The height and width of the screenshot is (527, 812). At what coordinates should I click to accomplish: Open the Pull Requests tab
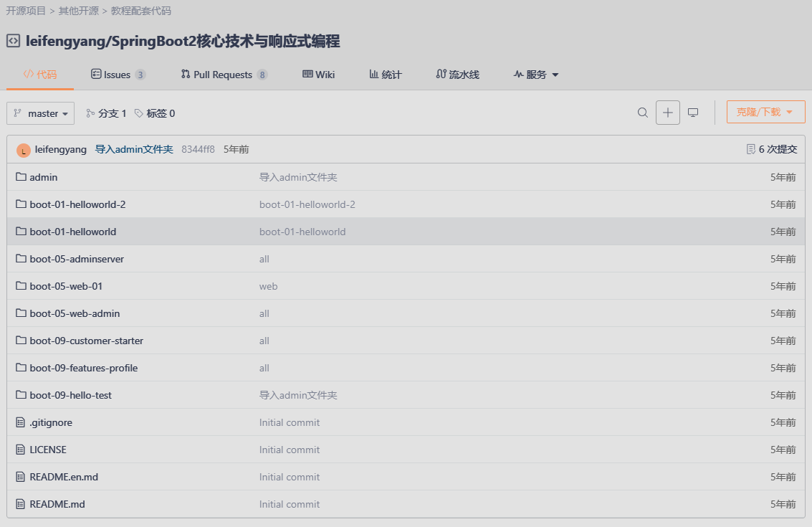click(x=224, y=75)
